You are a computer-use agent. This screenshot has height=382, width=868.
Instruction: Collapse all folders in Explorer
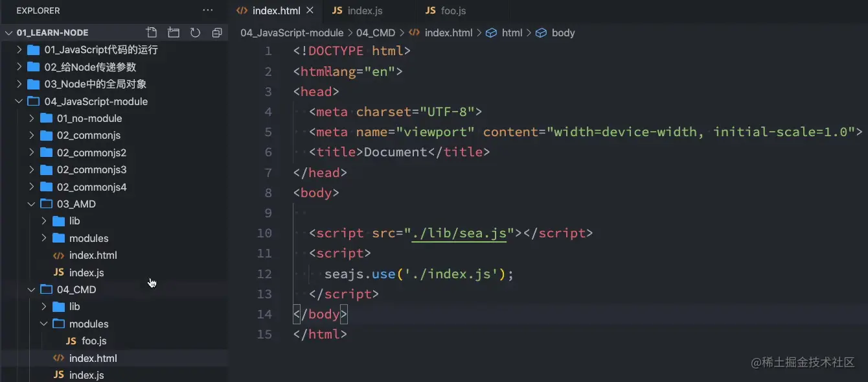217,32
